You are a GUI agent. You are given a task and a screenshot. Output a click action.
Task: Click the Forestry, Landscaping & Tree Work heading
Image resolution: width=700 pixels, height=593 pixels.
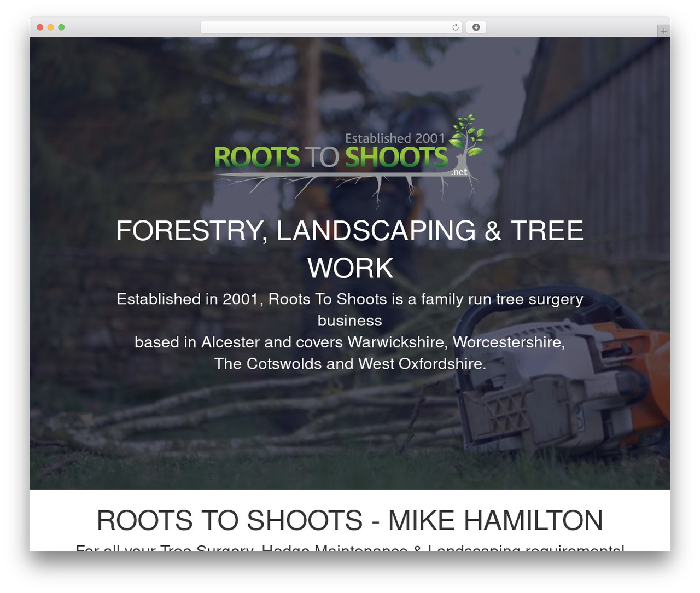pyautogui.click(x=350, y=249)
